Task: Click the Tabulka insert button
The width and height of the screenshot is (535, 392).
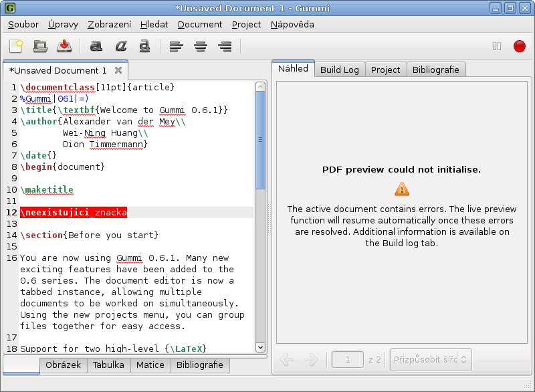Action: 108,365
